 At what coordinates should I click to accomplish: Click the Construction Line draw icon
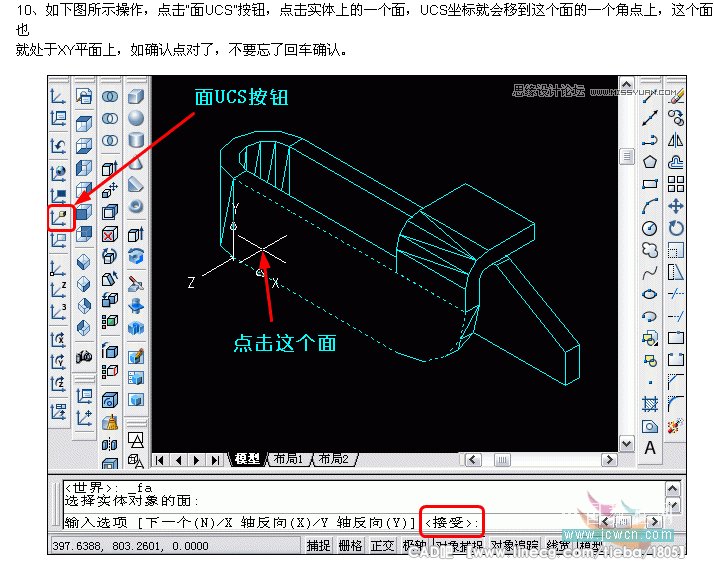(x=650, y=117)
